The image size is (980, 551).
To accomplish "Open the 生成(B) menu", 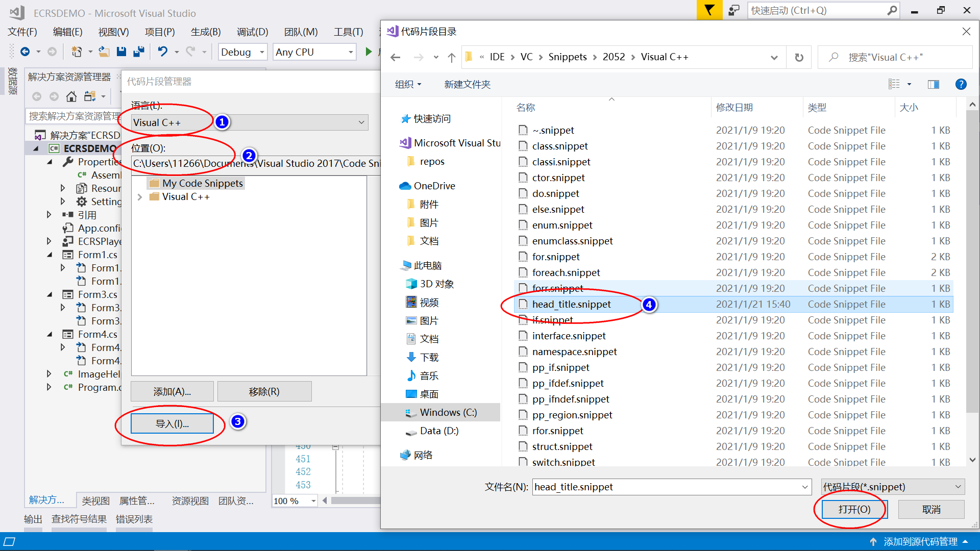I will tap(205, 32).
